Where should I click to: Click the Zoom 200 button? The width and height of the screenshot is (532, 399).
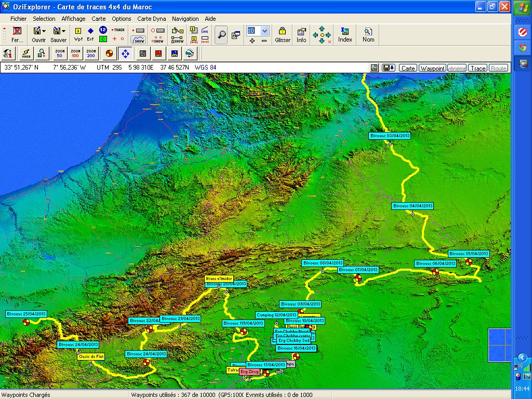click(x=91, y=53)
